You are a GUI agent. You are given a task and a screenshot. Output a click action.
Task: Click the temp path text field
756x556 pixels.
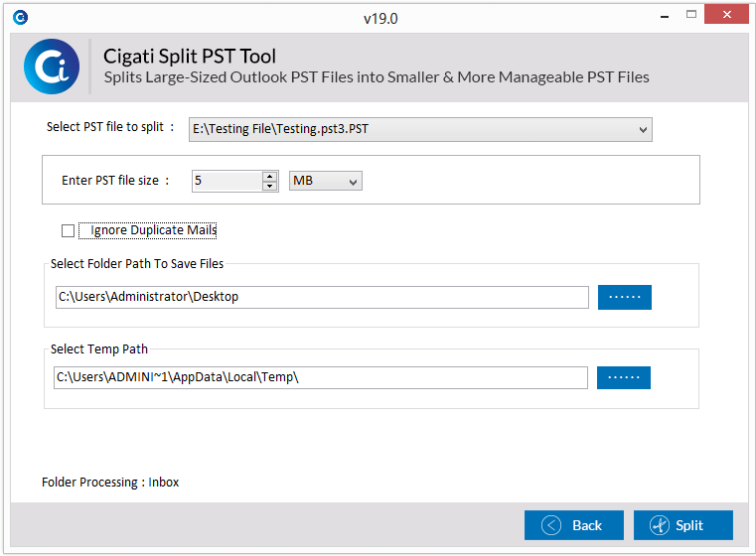(x=321, y=377)
